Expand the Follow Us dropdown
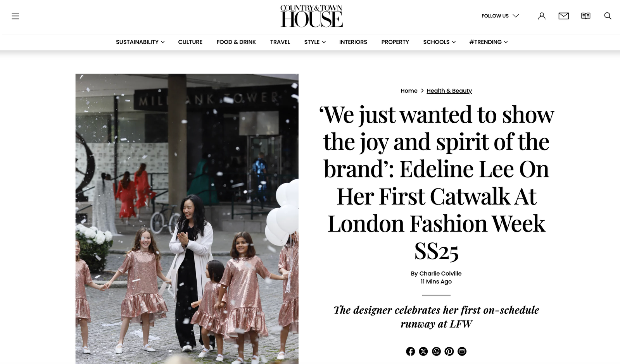620x364 pixels. pyautogui.click(x=500, y=16)
